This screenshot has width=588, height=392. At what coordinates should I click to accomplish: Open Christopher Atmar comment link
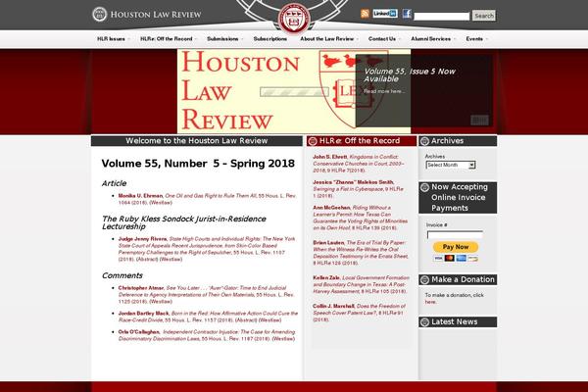click(x=206, y=294)
